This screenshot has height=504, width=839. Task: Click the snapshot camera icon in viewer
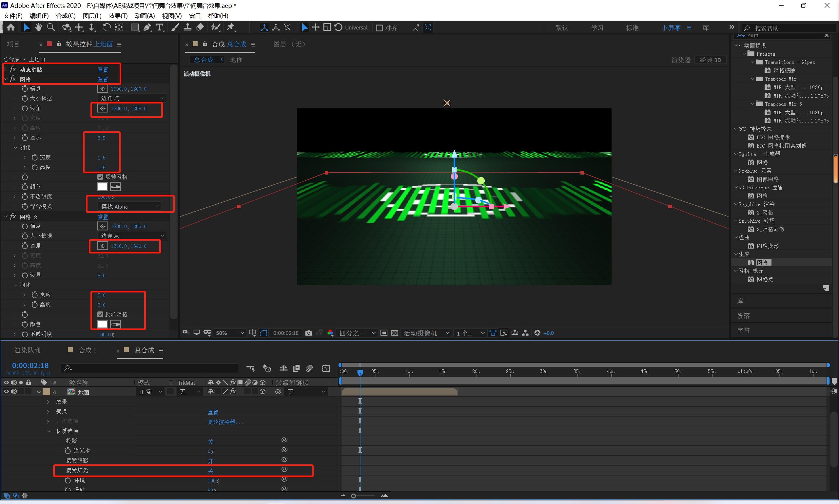(x=308, y=333)
